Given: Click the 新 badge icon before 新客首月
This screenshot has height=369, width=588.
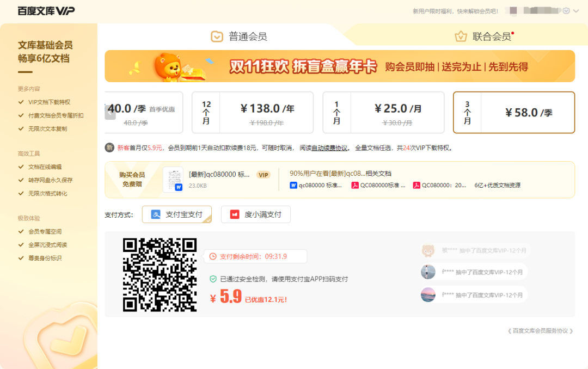Looking at the screenshot, I should pyautogui.click(x=109, y=147).
